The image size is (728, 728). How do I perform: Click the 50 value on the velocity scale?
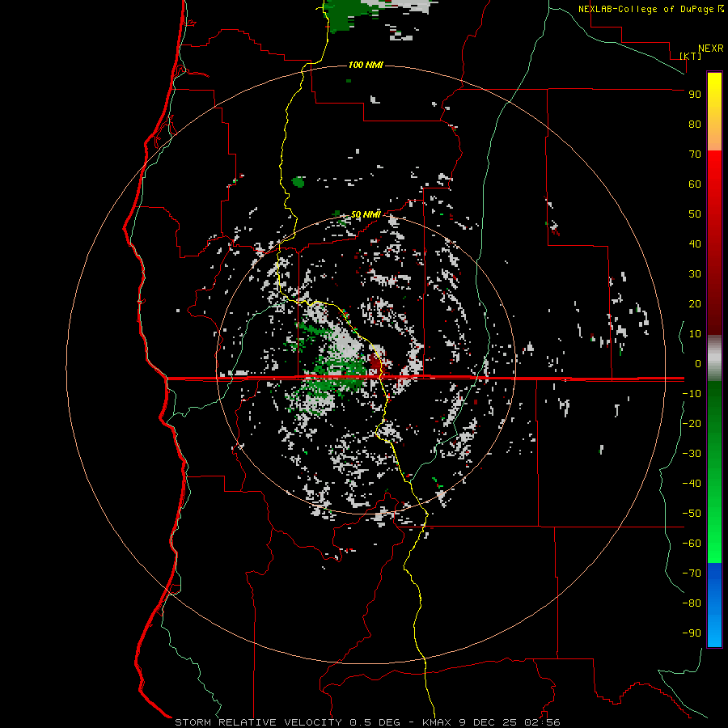click(695, 214)
